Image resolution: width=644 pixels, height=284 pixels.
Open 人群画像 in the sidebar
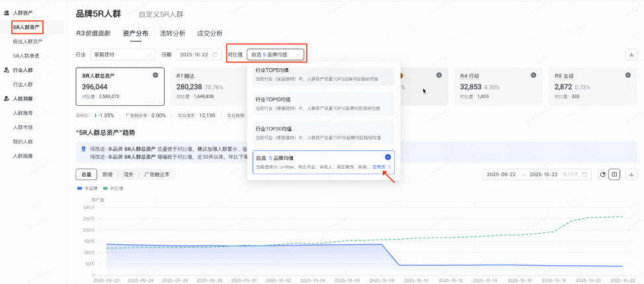click(x=22, y=156)
